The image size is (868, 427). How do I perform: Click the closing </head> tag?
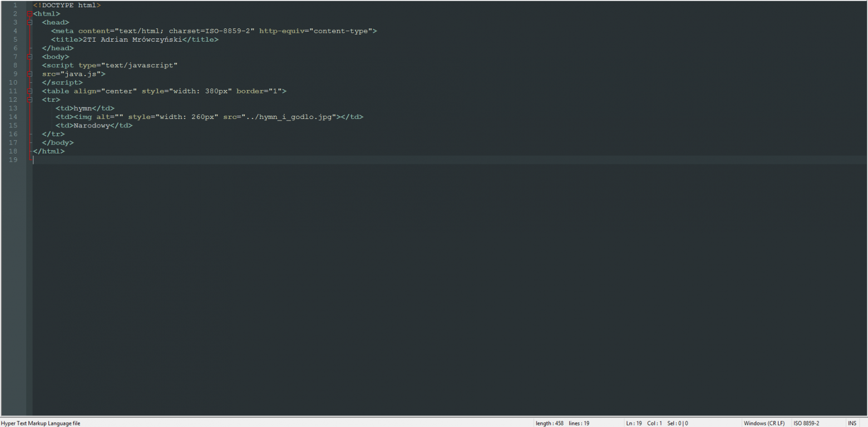[57, 48]
